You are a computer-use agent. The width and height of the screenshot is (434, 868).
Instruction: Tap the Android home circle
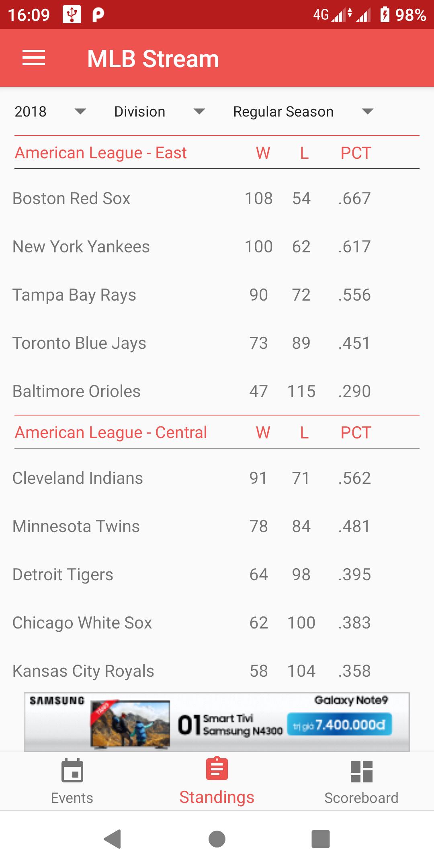click(x=217, y=839)
